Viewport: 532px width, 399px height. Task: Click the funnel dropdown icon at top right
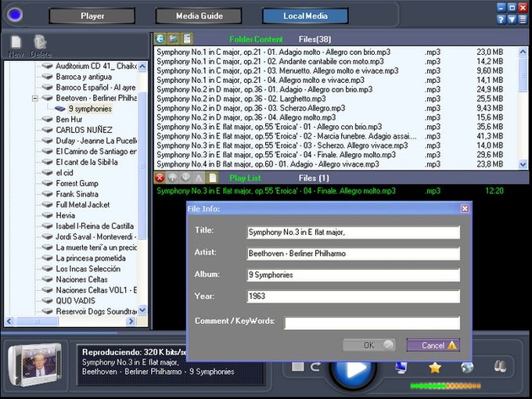(512, 20)
